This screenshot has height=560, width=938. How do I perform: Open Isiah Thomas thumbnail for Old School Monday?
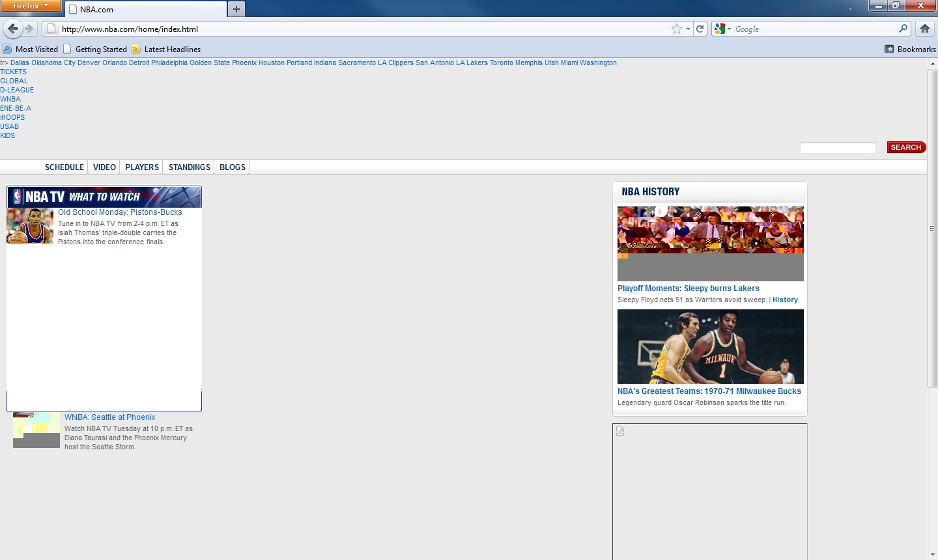coord(30,225)
